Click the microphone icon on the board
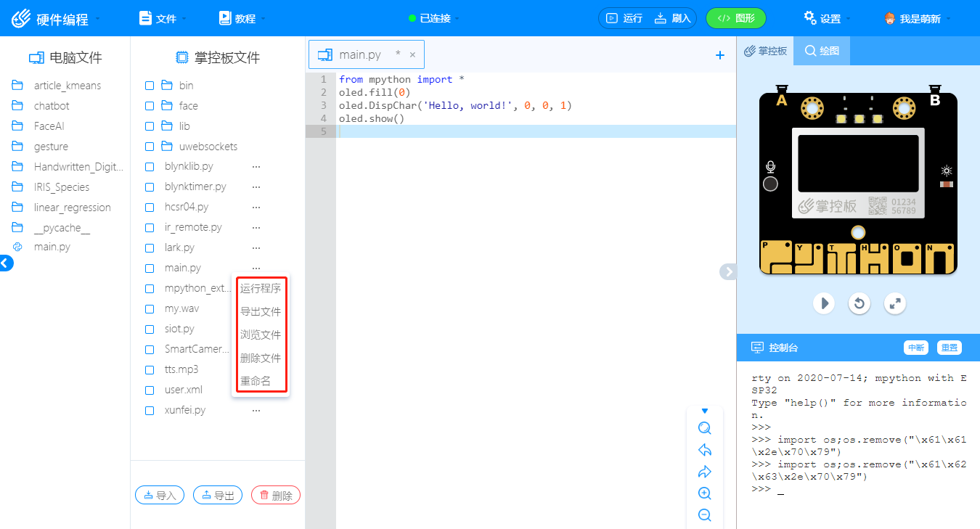Image resolution: width=980 pixels, height=529 pixels. 771,167
